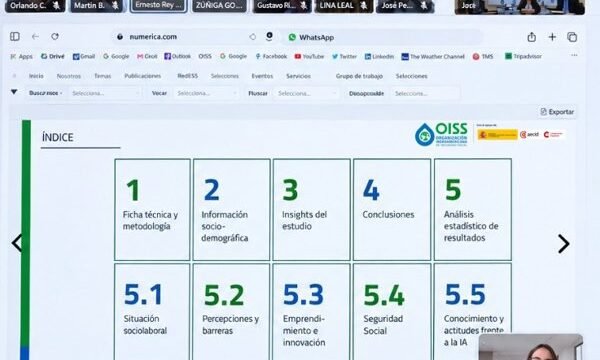Switch to the WhatsApp tab

[x=311, y=37]
